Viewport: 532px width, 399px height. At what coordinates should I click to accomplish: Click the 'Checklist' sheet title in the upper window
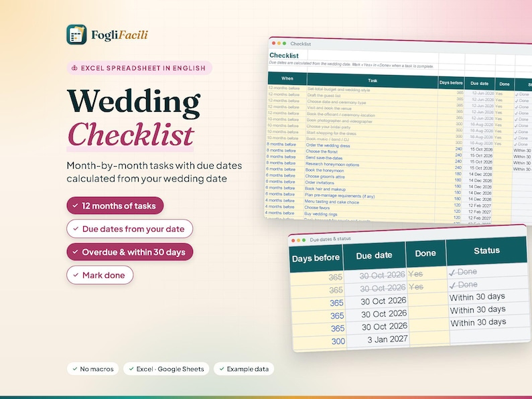(284, 56)
